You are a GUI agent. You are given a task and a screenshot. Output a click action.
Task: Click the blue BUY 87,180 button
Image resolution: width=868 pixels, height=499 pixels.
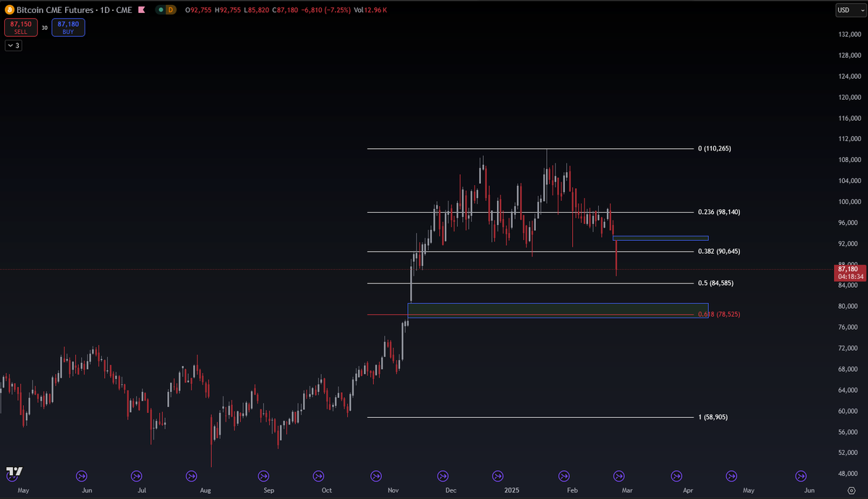(x=69, y=27)
